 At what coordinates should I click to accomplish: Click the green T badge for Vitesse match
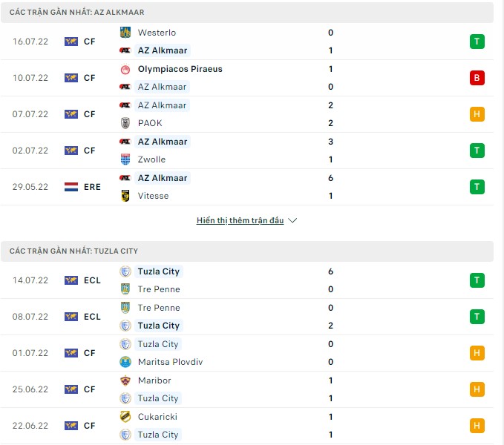click(477, 187)
